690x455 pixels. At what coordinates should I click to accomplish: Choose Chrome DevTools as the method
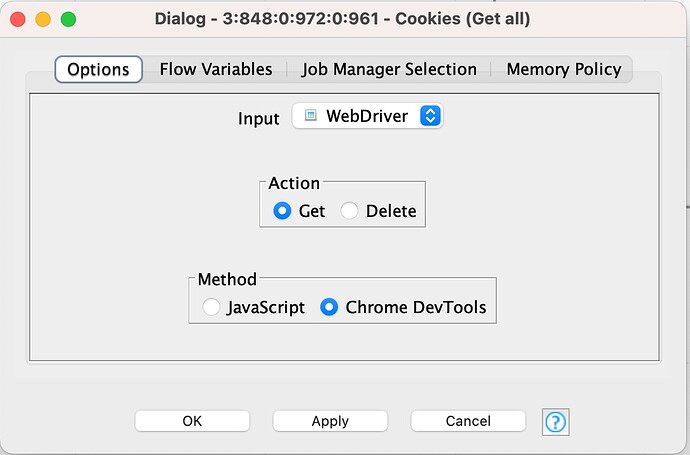[x=329, y=307]
